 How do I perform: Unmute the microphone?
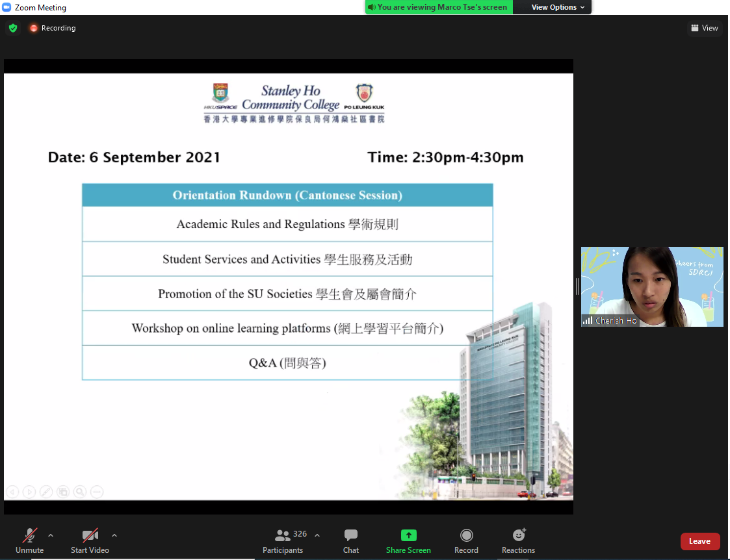click(30, 541)
